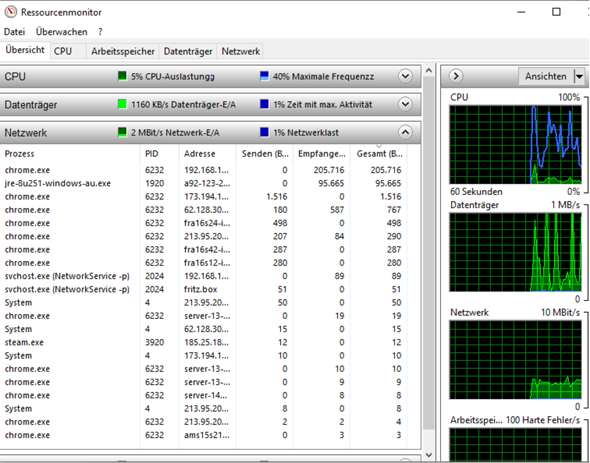
Task: Select chrome.exe row with address 173.194.1...
Action: tap(203, 196)
